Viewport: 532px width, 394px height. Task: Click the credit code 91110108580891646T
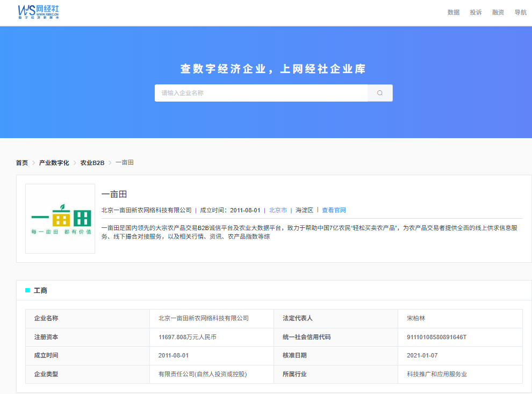[437, 337]
